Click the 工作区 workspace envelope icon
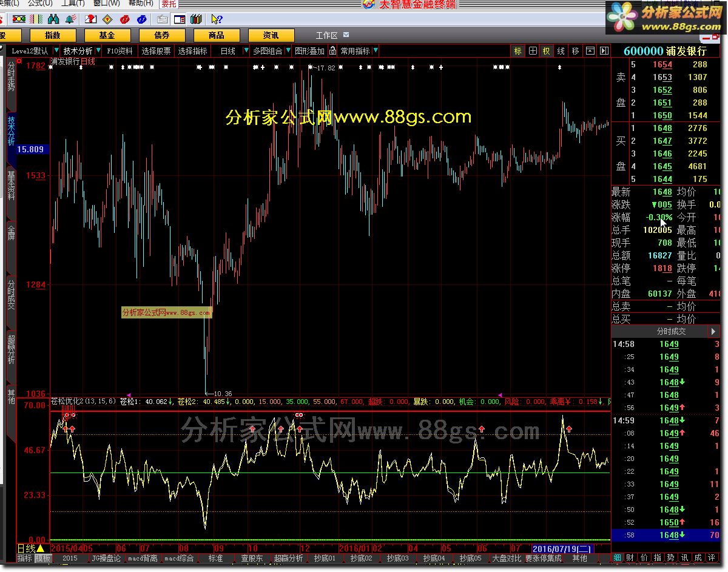The image size is (728, 572). pyautogui.click(x=346, y=36)
